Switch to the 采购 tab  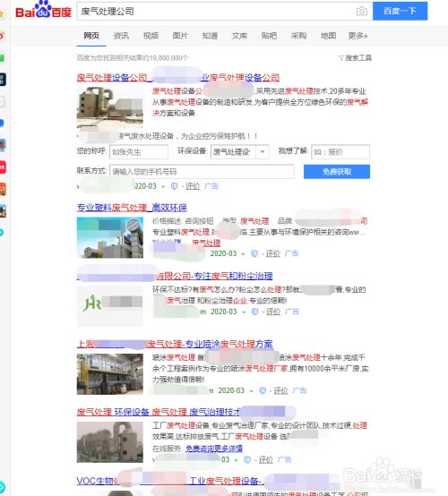tap(299, 36)
